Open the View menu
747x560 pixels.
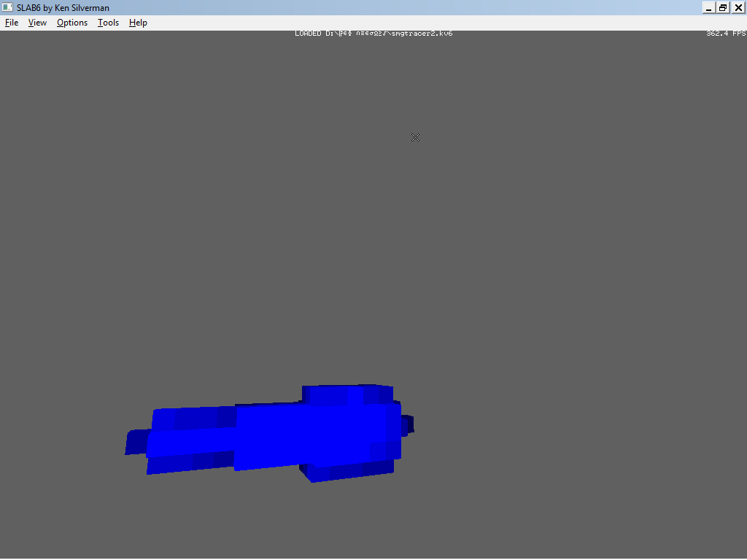tap(36, 23)
